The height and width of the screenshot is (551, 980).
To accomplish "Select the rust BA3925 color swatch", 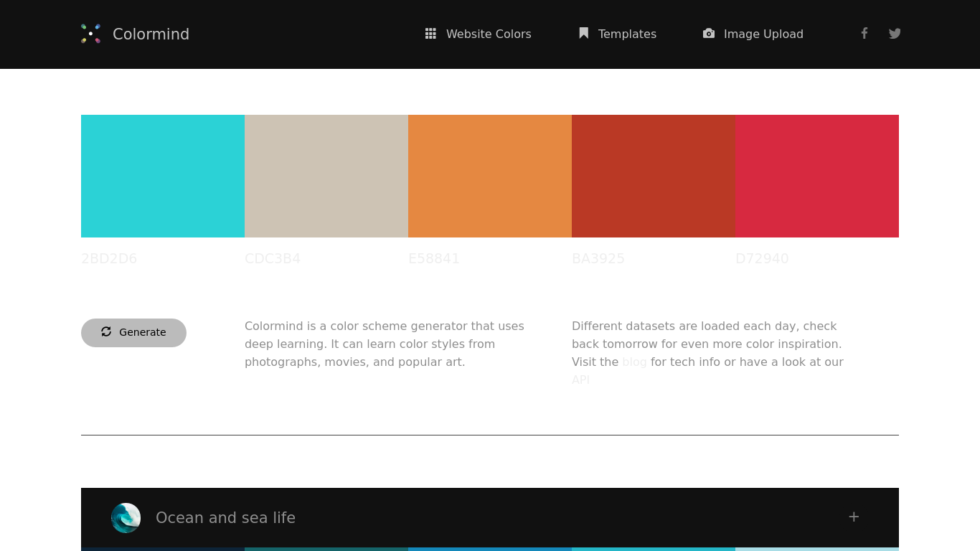I will 654,176.
